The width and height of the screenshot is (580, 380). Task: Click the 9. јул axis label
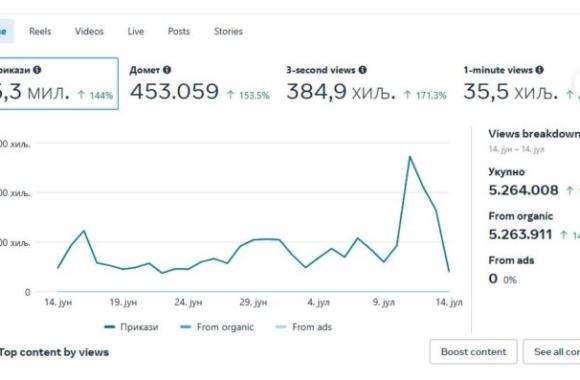pyautogui.click(x=384, y=302)
